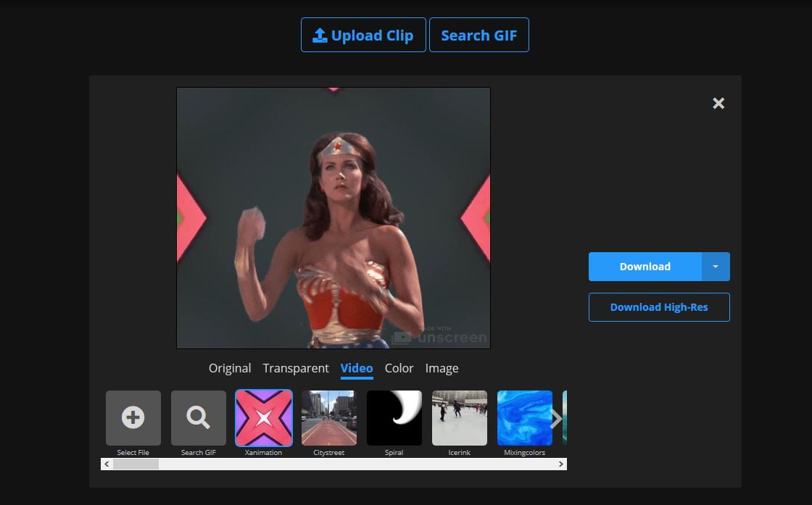
Task: Select the Video background tab
Action: [x=356, y=368]
